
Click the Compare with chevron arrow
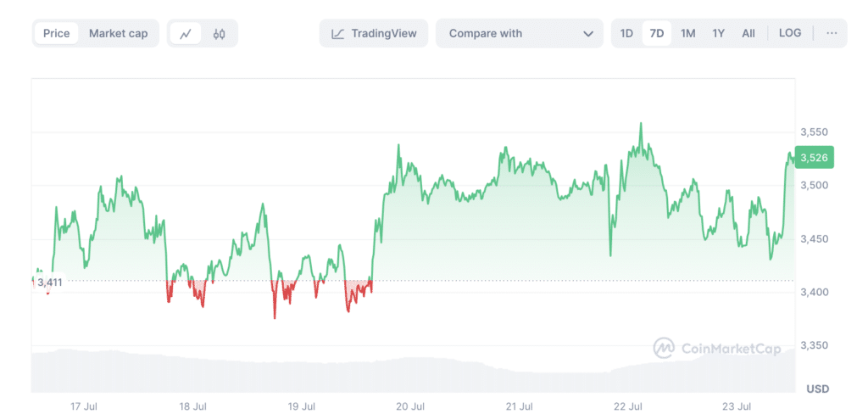(x=588, y=34)
